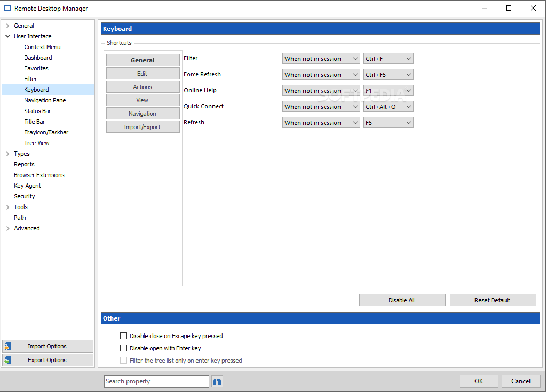Switch to the Import/Export shortcuts tab

(143, 126)
